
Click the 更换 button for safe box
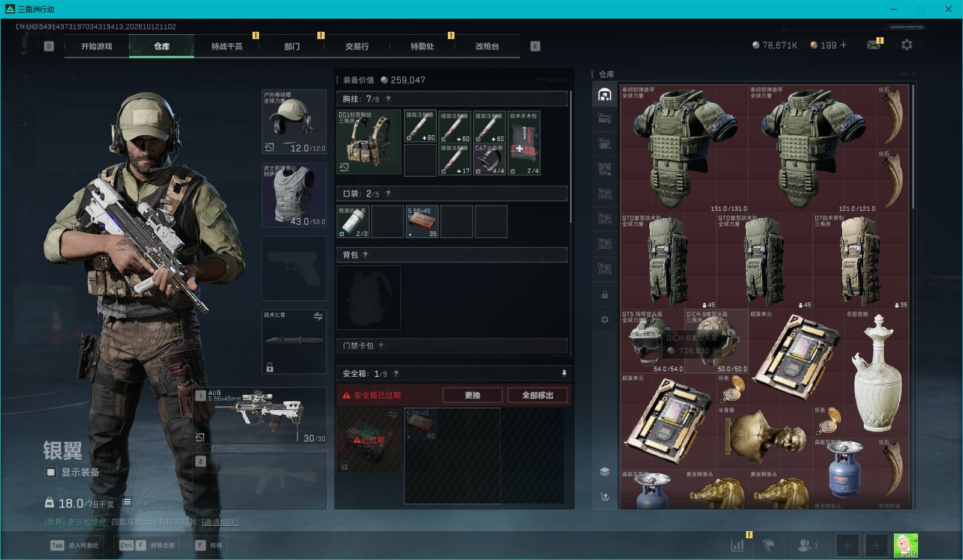point(472,395)
